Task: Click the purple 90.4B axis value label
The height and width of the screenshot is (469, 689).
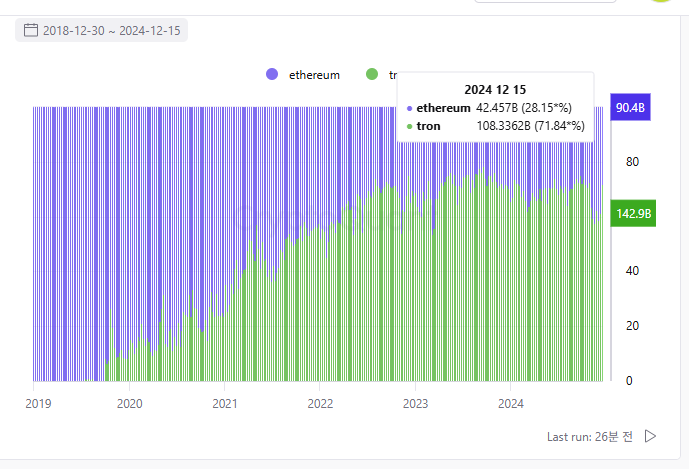Action: 630,107
